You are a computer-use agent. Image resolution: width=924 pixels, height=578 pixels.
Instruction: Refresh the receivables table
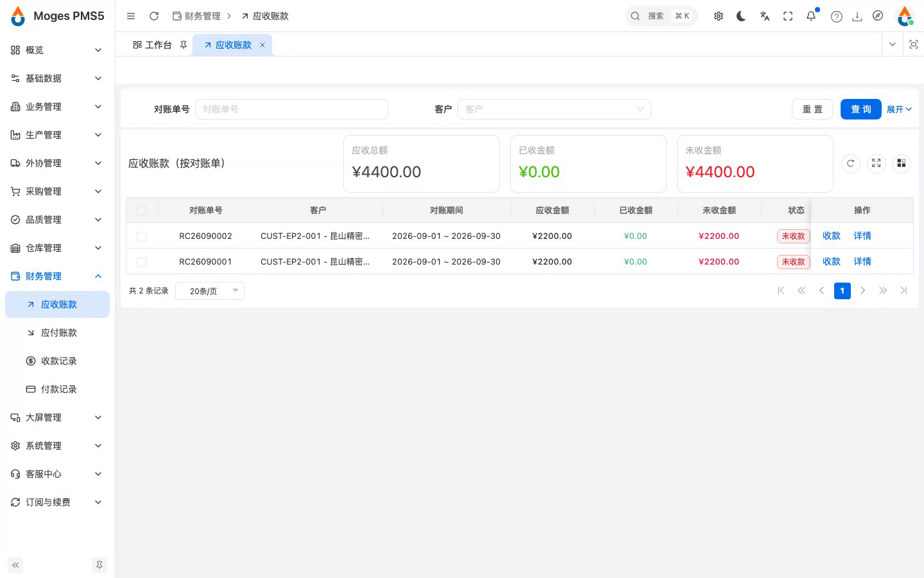851,163
